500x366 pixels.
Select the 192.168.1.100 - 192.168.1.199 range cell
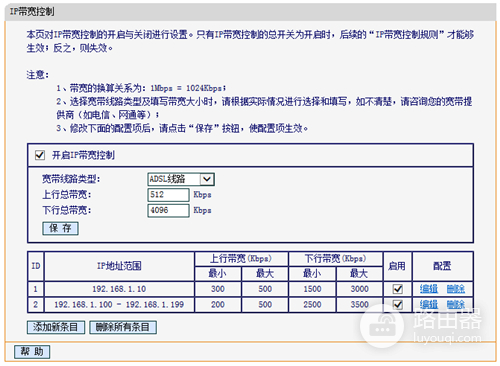coord(119,304)
